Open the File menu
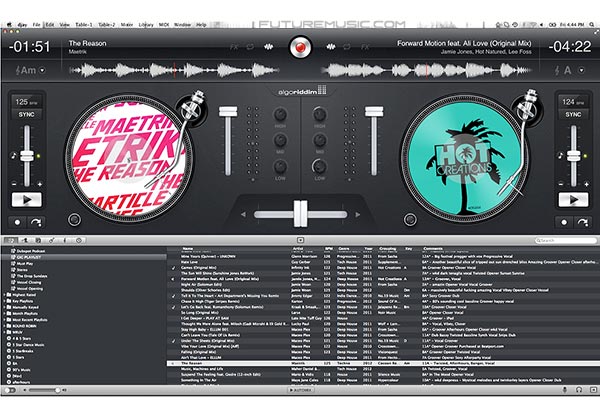This screenshot has height=400, width=600. click(x=36, y=24)
